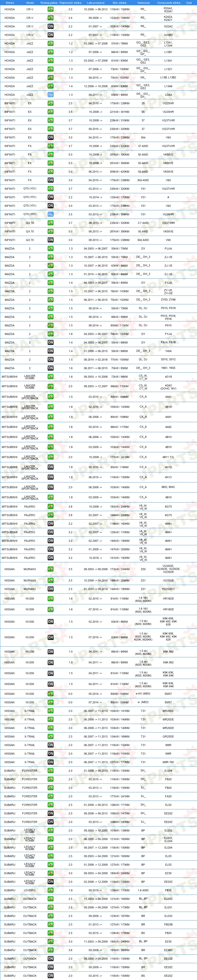Viewport: 197px width, 980px height.
Task: Click diesel ON icon in Mazda 2 Y404 row
Action: [x=50, y=351]
